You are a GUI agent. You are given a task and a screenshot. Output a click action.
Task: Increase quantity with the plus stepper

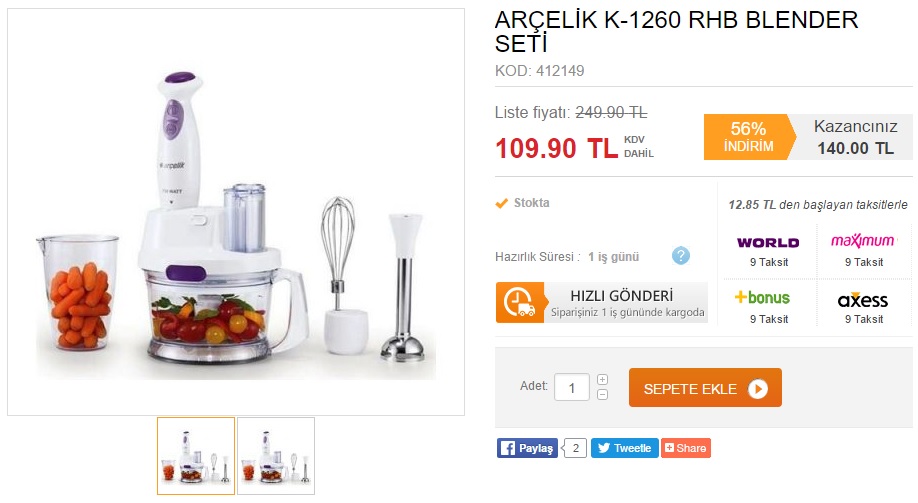pos(602,379)
